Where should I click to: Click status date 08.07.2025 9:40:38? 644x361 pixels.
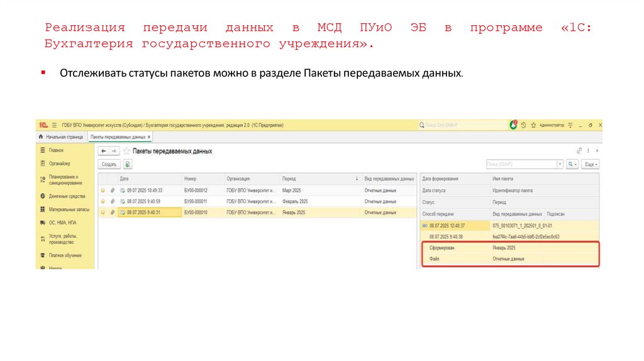coord(446,237)
